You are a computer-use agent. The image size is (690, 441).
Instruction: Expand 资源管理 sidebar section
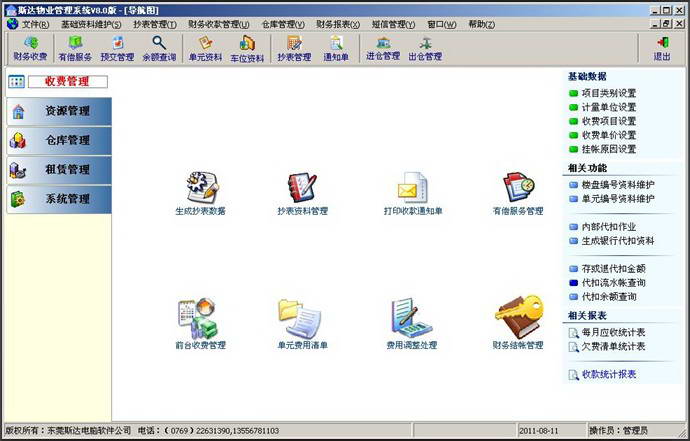coord(59,111)
